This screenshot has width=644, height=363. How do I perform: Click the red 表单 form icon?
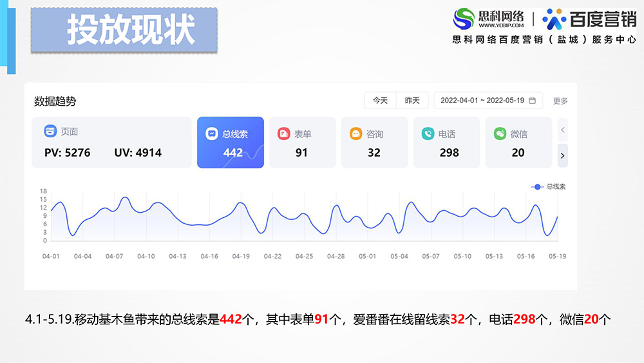[x=284, y=133]
